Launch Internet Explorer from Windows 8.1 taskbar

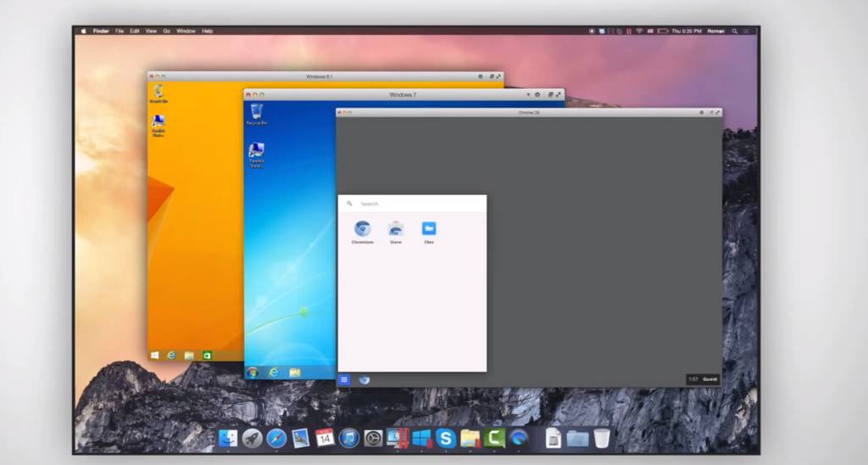tap(171, 356)
